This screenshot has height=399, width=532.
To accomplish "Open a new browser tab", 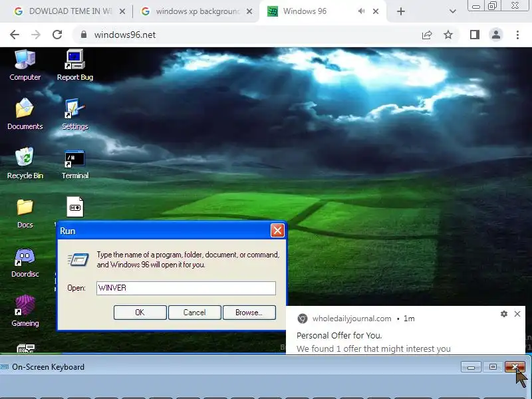I will pyautogui.click(x=401, y=11).
